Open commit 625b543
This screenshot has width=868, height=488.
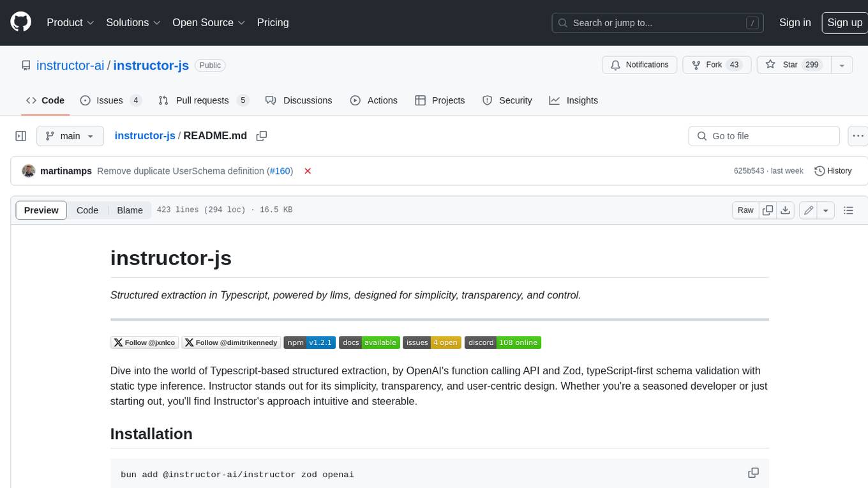tap(749, 171)
